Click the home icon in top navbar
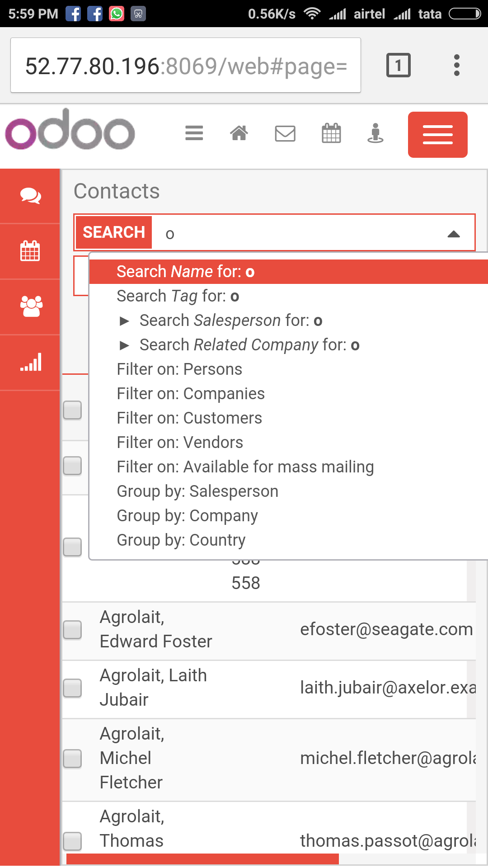488x868 pixels. (239, 133)
